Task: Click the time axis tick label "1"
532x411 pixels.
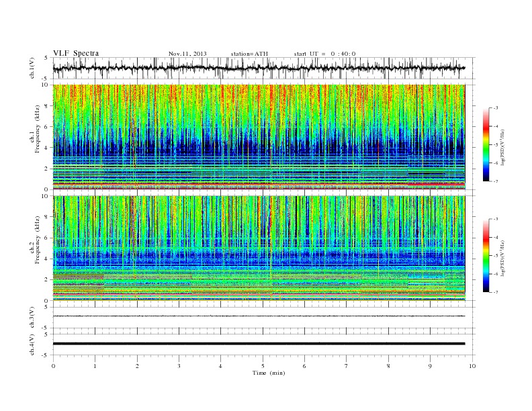Action: tap(95, 366)
